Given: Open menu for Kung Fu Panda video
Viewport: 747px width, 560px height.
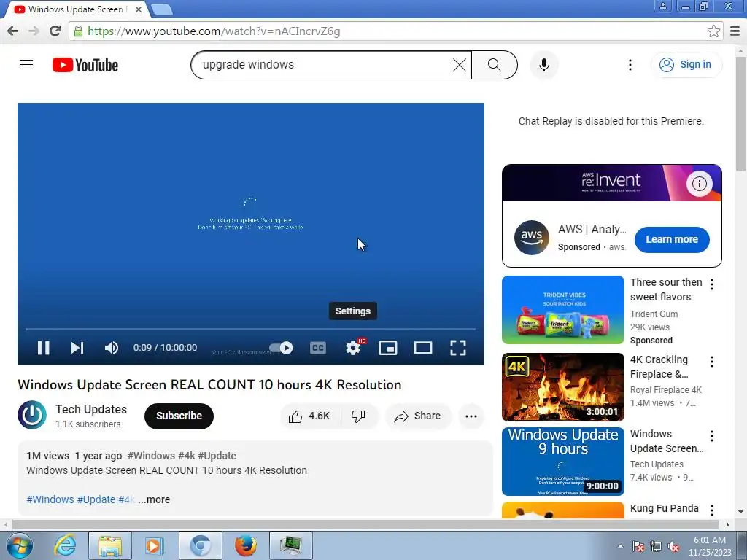Looking at the screenshot, I should [x=712, y=510].
